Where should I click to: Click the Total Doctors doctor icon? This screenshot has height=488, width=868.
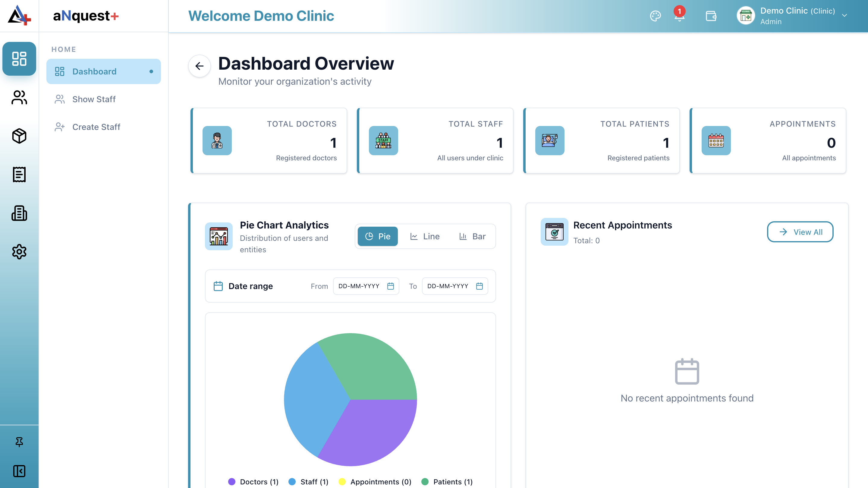(217, 140)
